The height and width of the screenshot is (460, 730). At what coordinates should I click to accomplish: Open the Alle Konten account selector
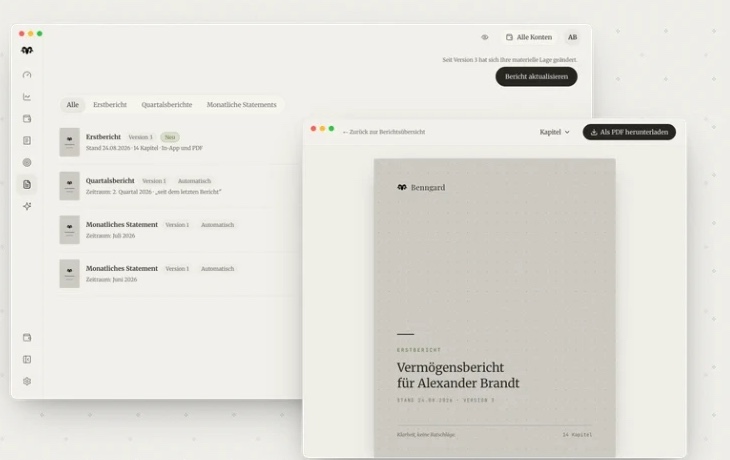coord(529,37)
